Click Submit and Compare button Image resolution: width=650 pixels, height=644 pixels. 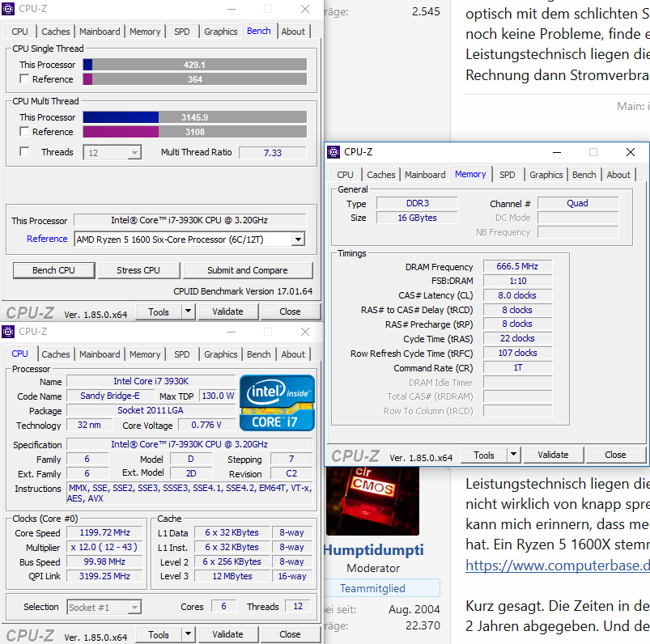248,270
